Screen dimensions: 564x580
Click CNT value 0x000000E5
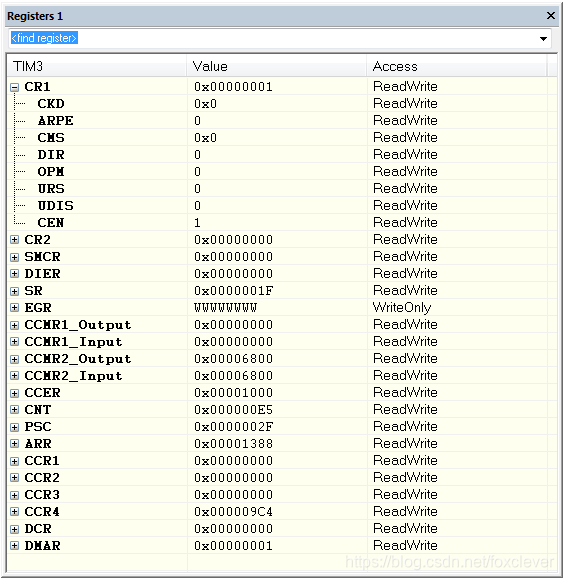click(x=233, y=410)
